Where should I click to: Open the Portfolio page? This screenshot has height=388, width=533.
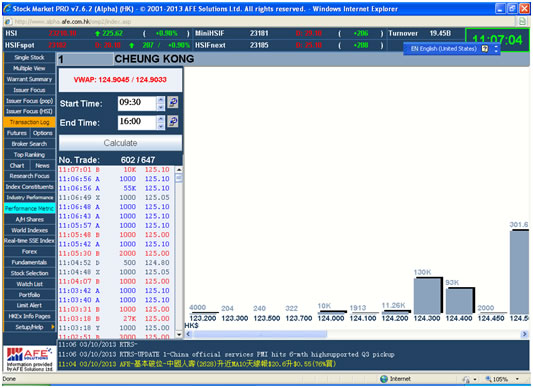[29, 295]
